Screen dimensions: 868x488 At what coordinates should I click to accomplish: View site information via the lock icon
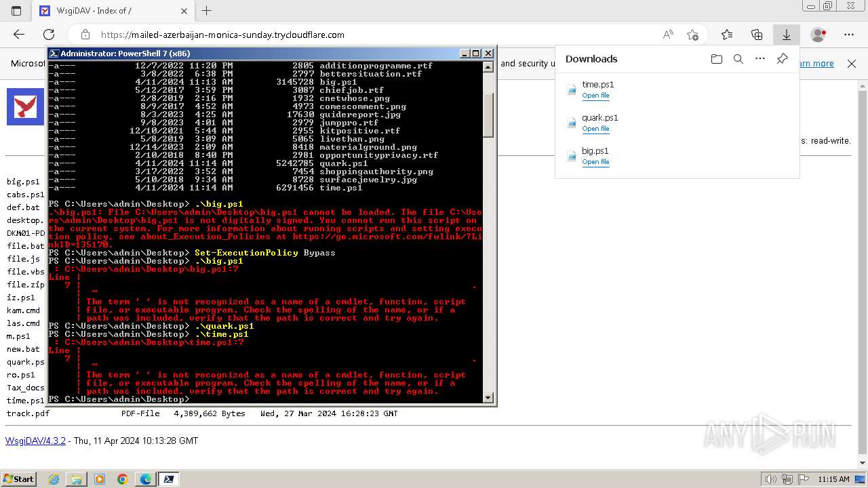click(x=85, y=35)
